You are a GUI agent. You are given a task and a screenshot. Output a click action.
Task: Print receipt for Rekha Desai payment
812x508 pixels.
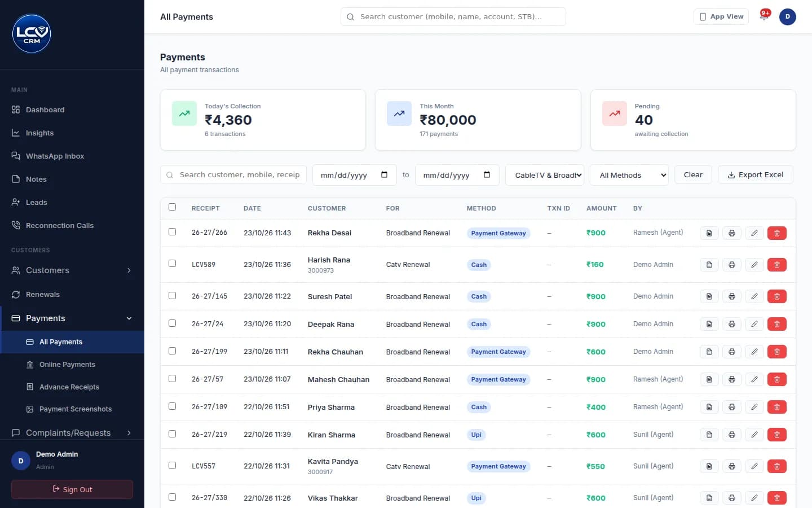pyautogui.click(x=732, y=233)
